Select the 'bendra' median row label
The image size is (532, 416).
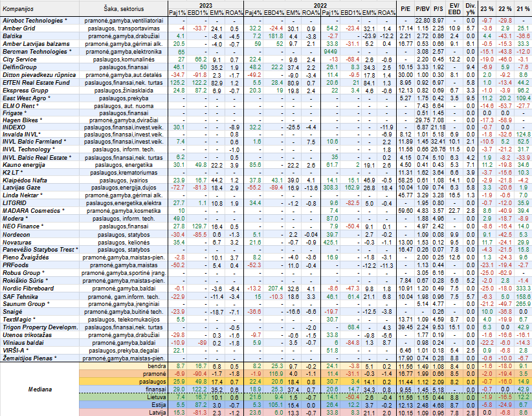pyautogui.click(x=157, y=366)
